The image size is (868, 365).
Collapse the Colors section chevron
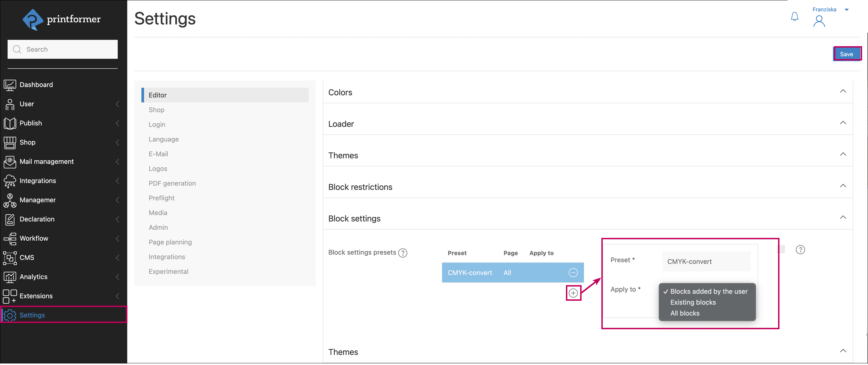pos(843,91)
